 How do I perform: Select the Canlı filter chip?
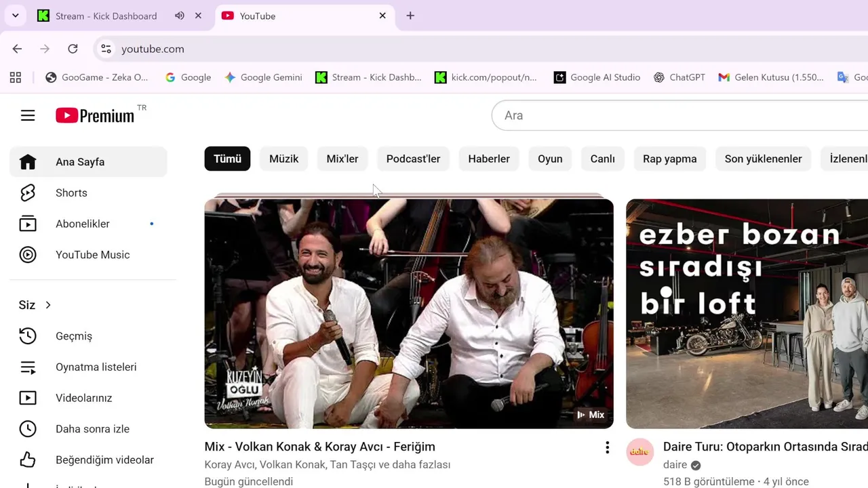click(x=602, y=159)
